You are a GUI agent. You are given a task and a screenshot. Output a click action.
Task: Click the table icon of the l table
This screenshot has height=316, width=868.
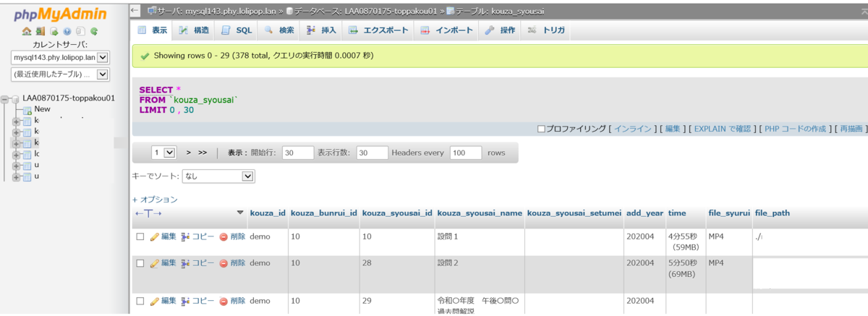point(27,154)
